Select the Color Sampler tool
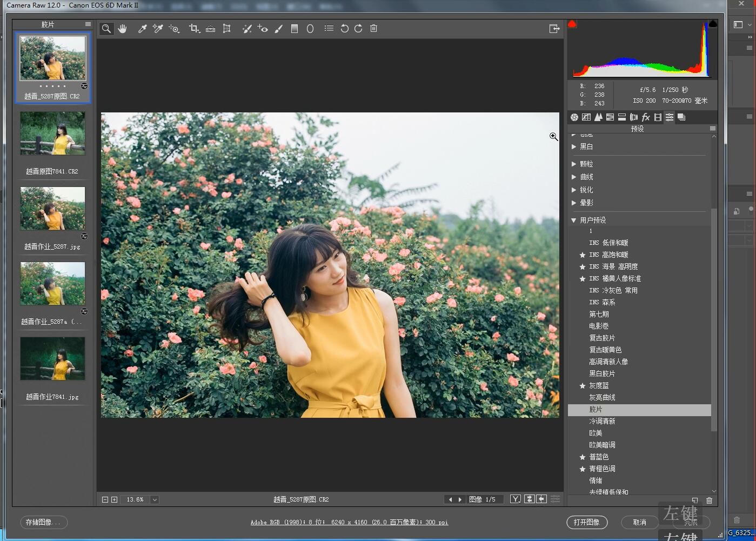756x541 pixels. coord(158,29)
